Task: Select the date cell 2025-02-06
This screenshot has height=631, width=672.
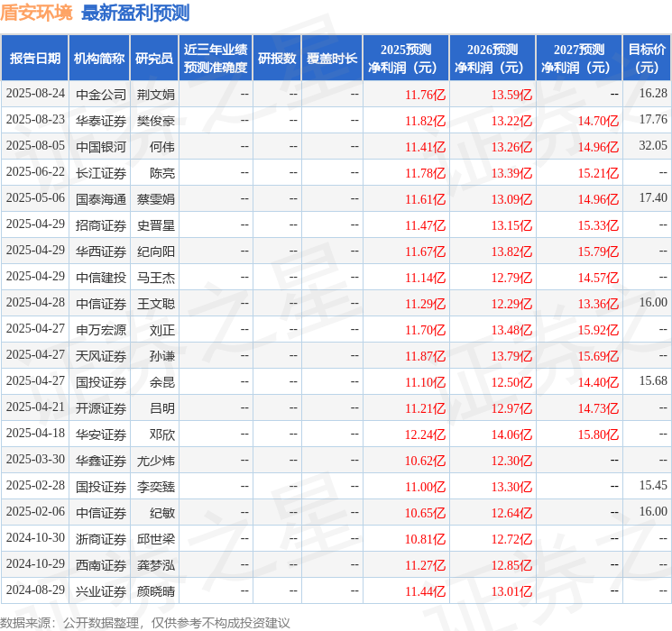Action: click(x=35, y=511)
